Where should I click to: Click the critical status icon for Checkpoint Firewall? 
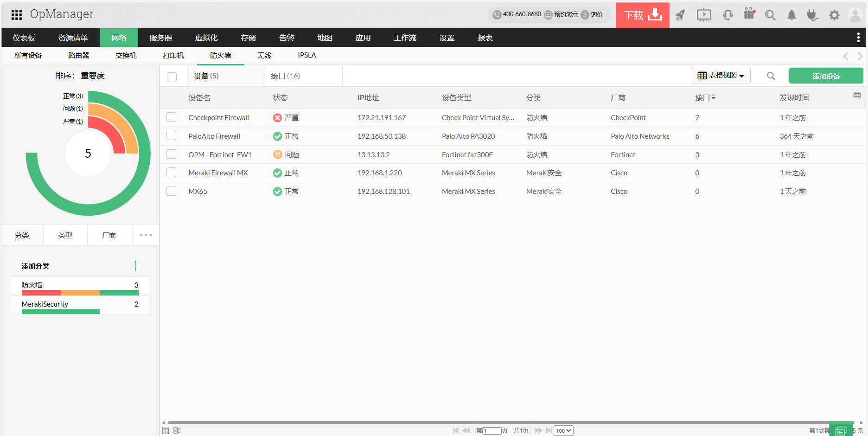[277, 118]
